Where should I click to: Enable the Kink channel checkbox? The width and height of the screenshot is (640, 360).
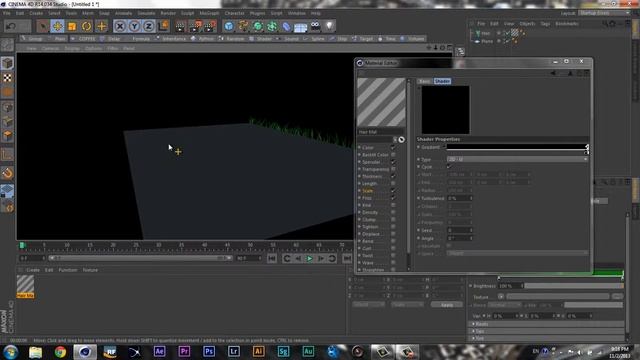[393, 205]
